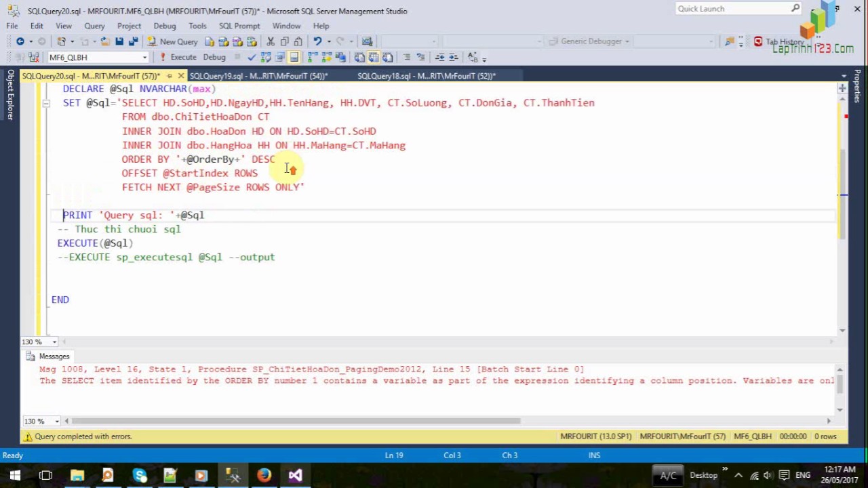This screenshot has width=868, height=488.
Task: Click the Copy icon in toolbar
Action: tap(285, 41)
